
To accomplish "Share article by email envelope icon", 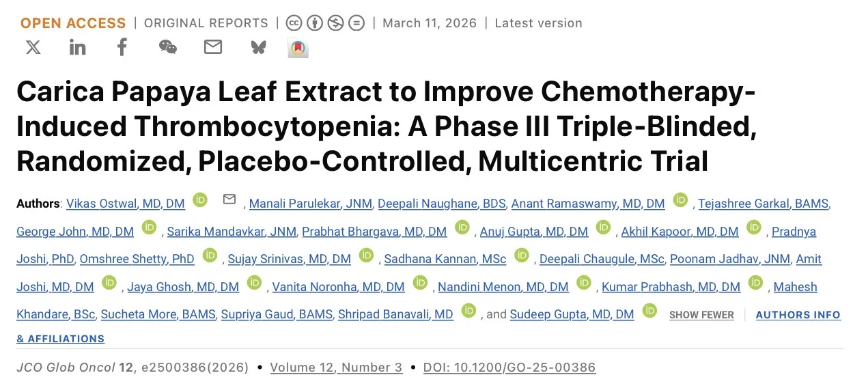I will click(213, 47).
